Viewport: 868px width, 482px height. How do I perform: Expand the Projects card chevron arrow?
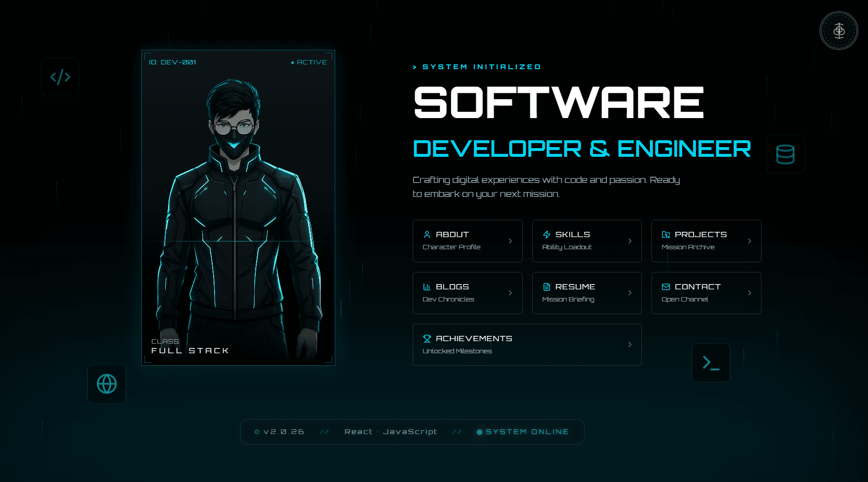point(749,241)
